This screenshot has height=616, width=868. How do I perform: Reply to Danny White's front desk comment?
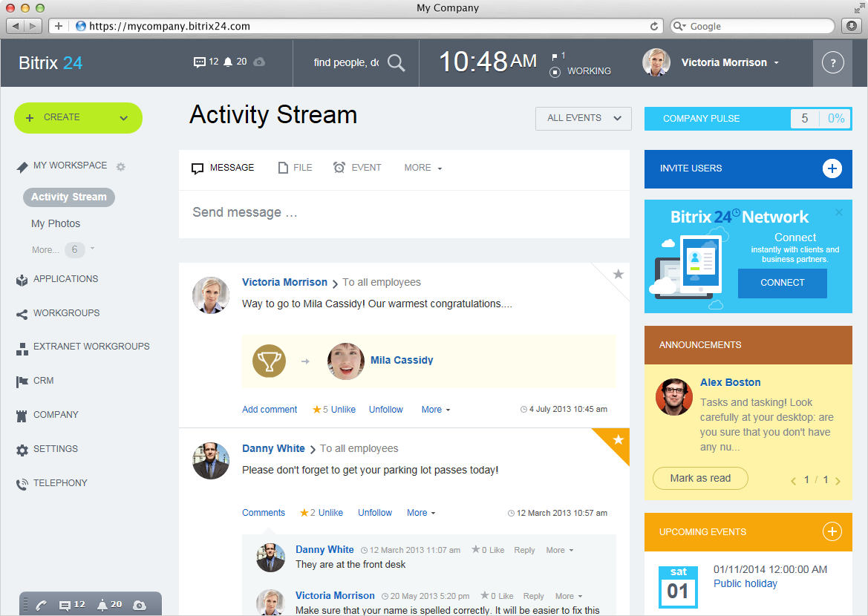[x=524, y=550]
